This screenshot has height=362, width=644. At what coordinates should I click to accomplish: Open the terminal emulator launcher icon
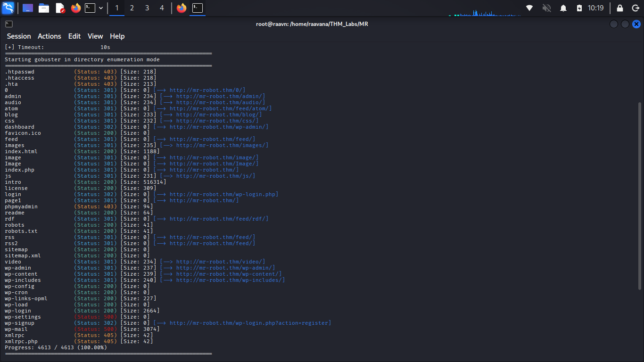(x=90, y=8)
